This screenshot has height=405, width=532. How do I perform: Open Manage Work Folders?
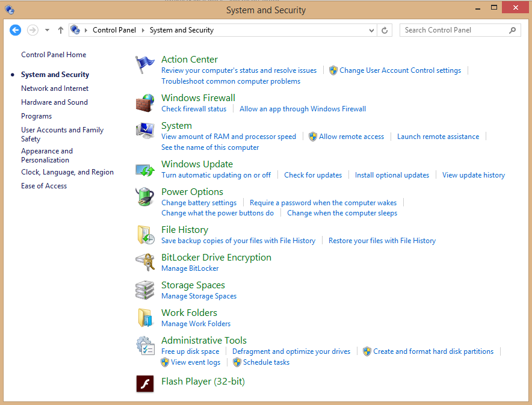click(196, 324)
